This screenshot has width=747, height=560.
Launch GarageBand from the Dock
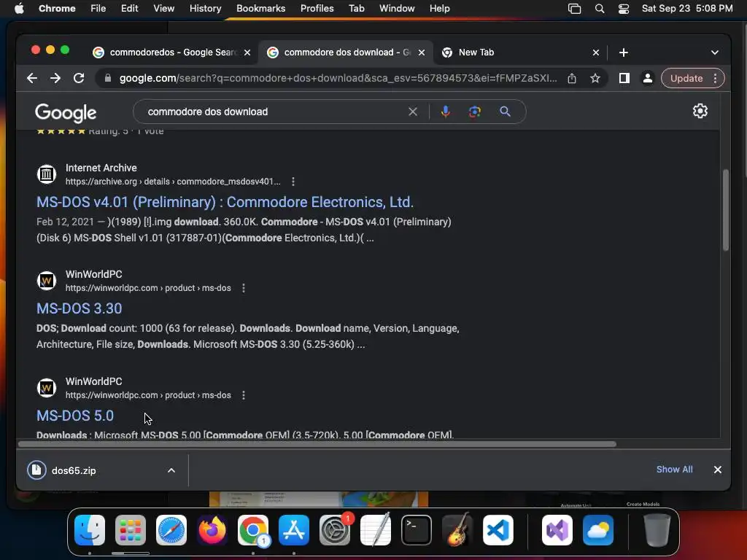coord(457,530)
